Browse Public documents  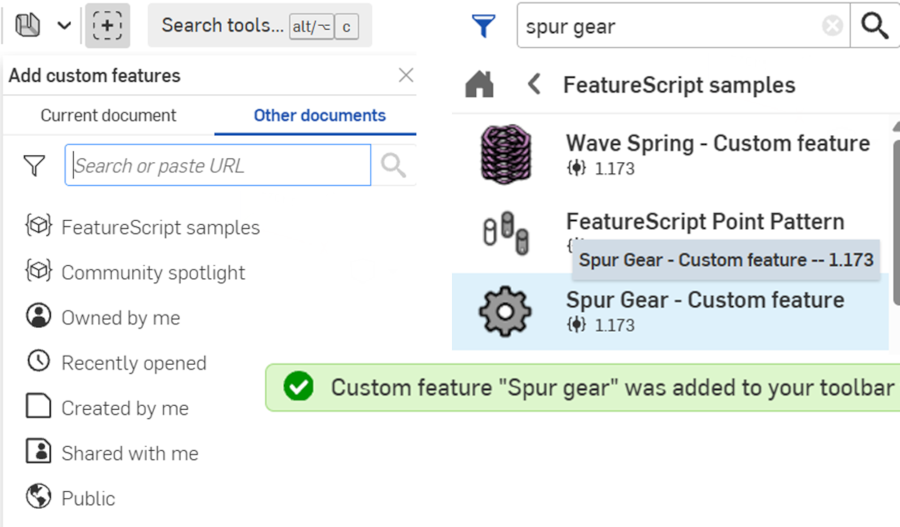(88, 498)
